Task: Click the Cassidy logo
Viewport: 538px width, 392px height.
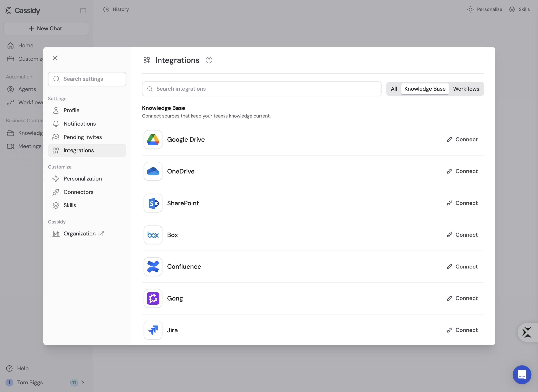Action: pos(23,11)
